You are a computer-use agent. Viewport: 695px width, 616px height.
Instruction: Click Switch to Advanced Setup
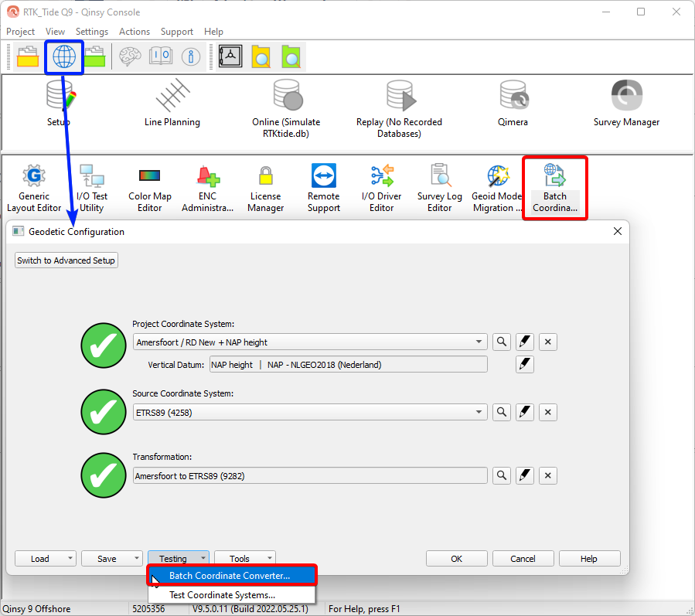click(x=66, y=260)
